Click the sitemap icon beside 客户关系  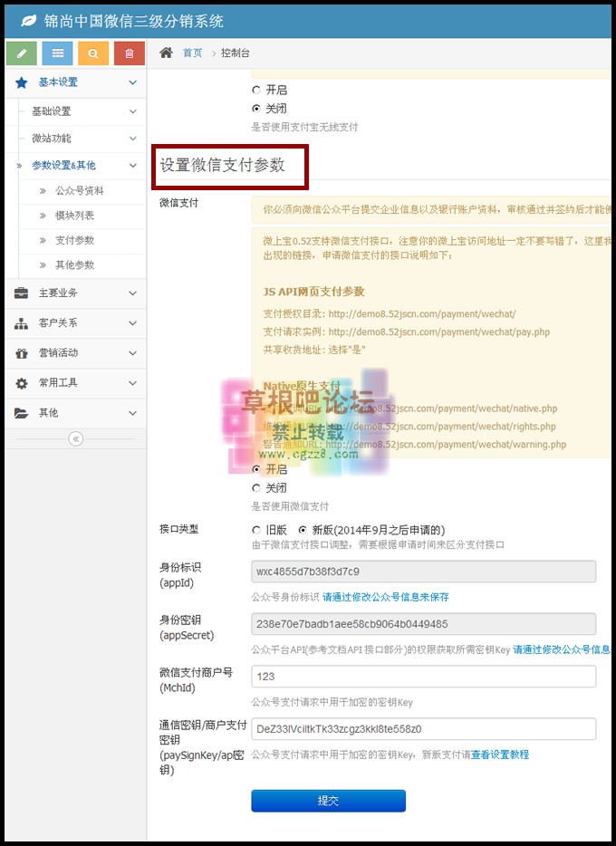click(21, 323)
